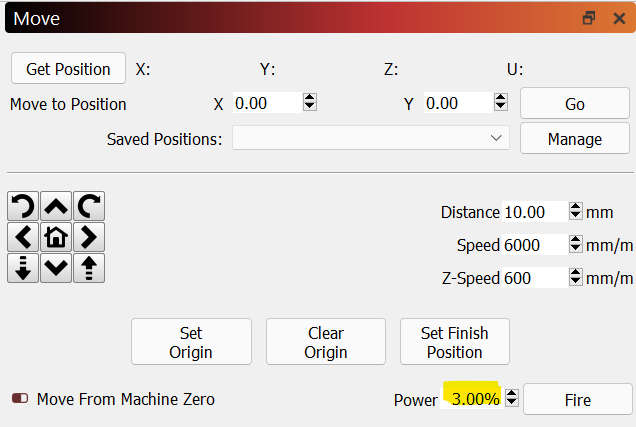Click the Set Origin button
The height and width of the screenshot is (427, 636).
[191, 342]
